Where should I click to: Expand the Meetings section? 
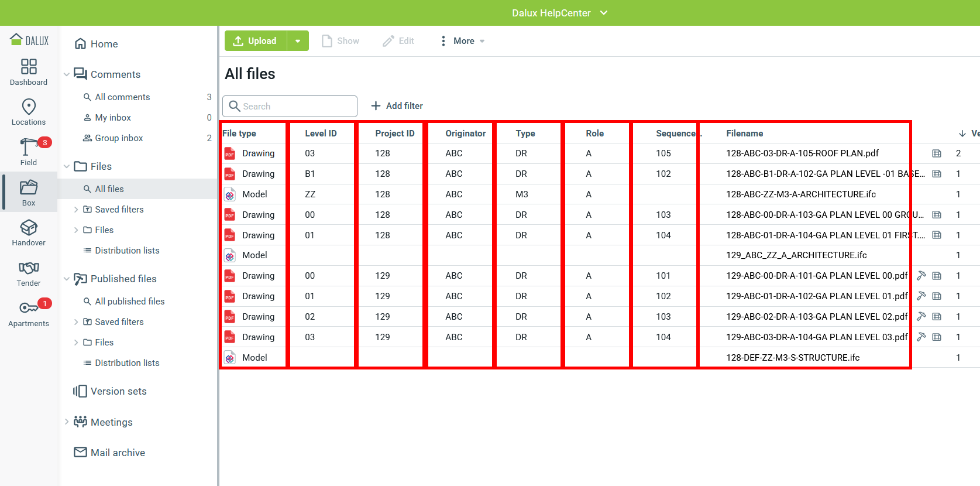point(67,422)
